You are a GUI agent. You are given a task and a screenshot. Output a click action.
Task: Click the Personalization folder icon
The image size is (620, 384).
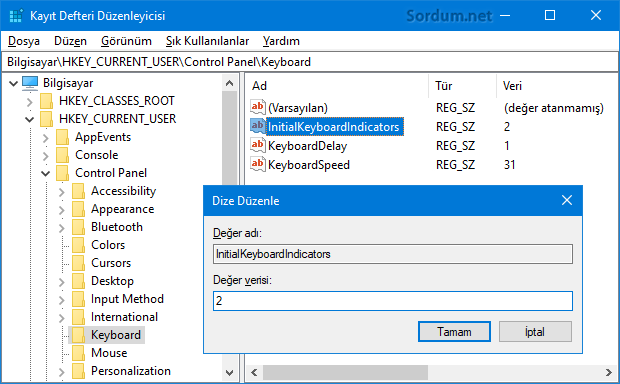pyautogui.click(x=78, y=371)
